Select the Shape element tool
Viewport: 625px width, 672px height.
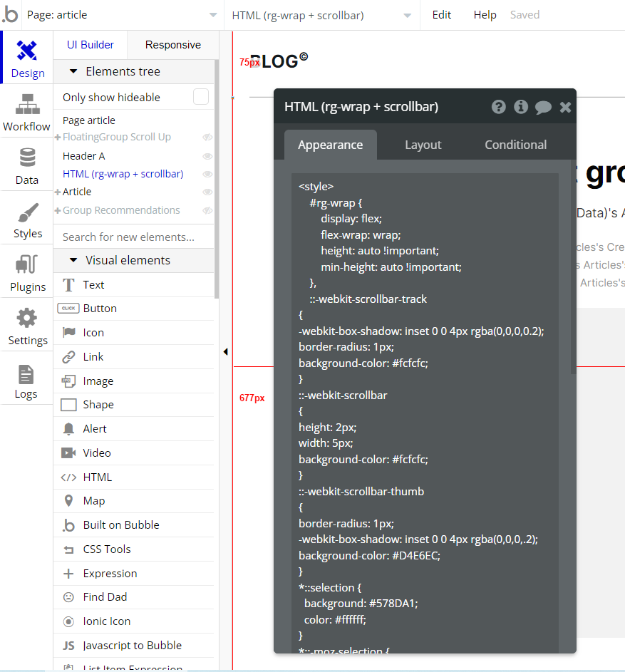134,405
